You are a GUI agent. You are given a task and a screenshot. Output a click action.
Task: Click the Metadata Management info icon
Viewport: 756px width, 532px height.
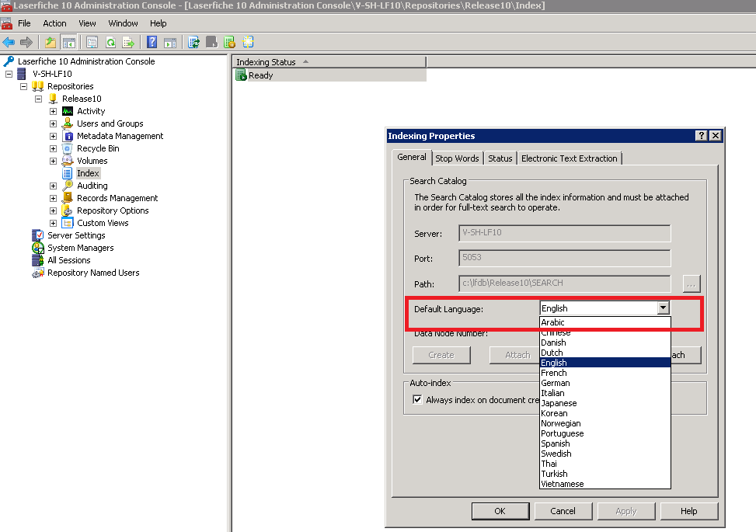pos(68,137)
